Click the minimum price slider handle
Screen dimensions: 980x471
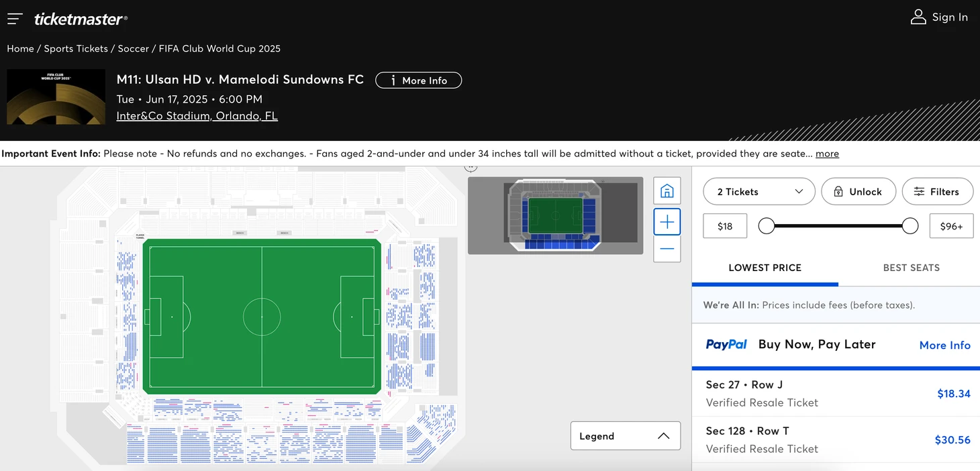click(766, 226)
